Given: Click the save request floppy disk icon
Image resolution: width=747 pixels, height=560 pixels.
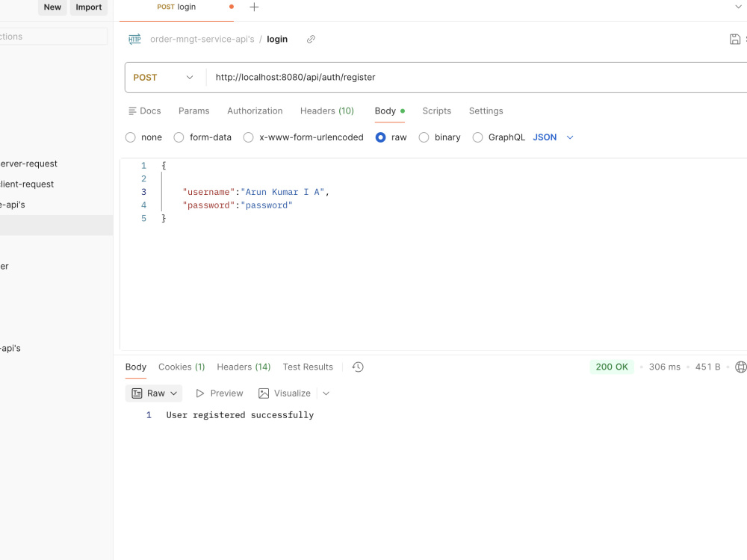Looking at the screenshot, I should (734, 39).
